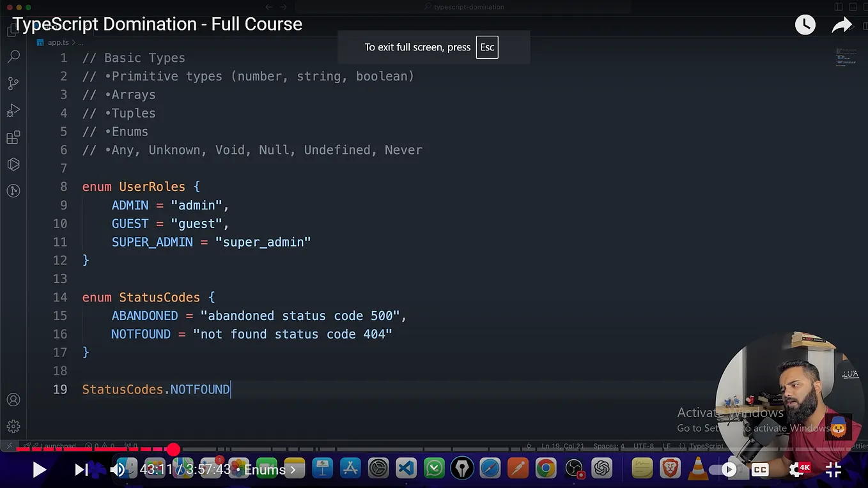Click ADMIN = "admin" line
Screen dimensions: 868x488
click(x=170, y=205)
